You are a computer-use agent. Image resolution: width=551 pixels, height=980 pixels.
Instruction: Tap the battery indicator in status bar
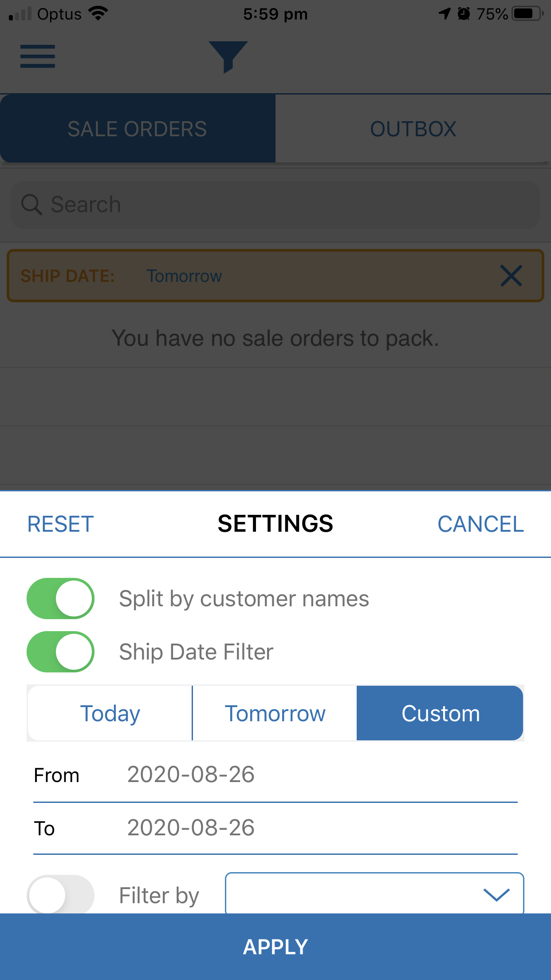(x=527, y=14)
